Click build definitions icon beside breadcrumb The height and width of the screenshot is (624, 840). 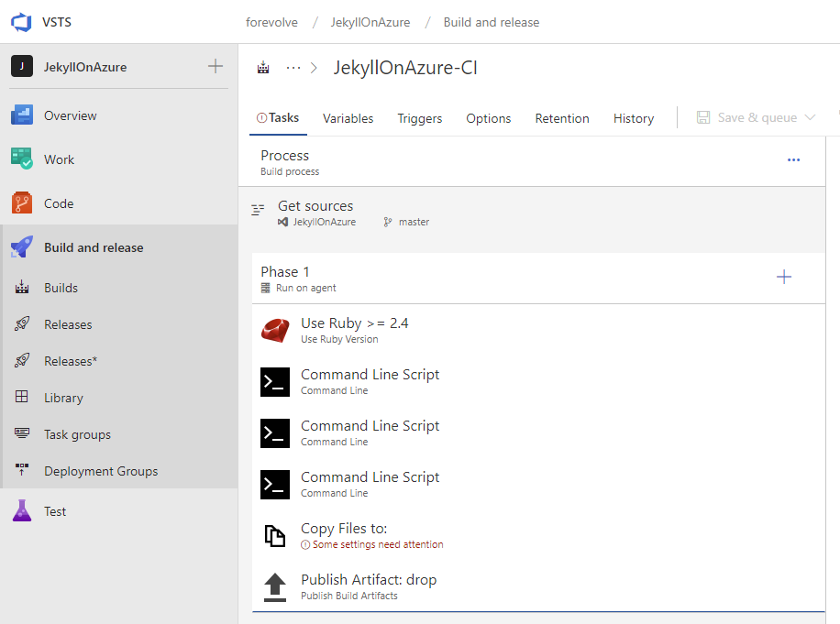point(263,68)
